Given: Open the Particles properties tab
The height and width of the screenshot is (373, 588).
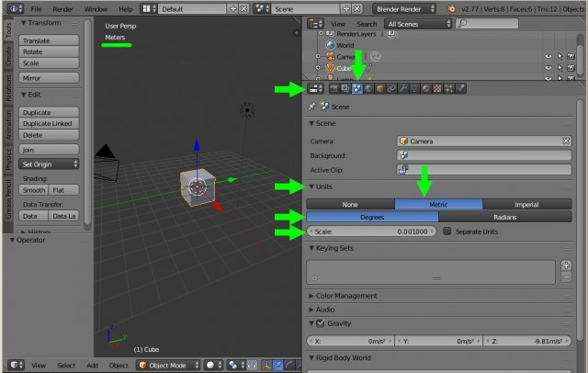Looking at the screenshot, I should 449,88.
